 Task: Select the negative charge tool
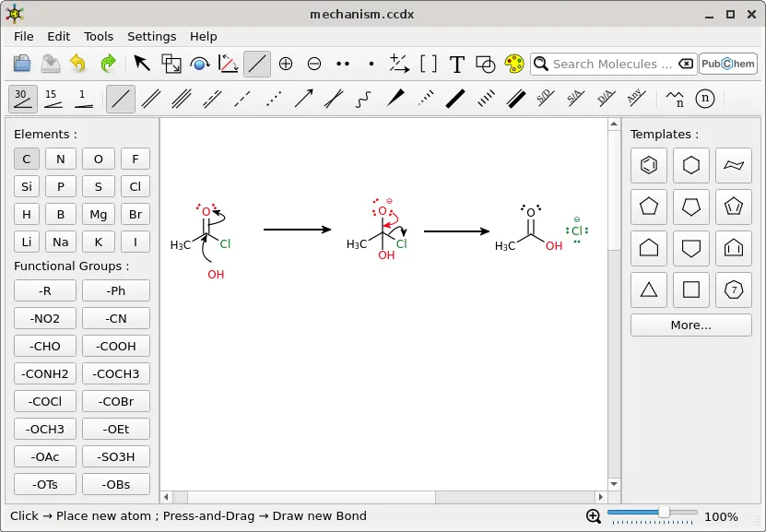[314, 64]
